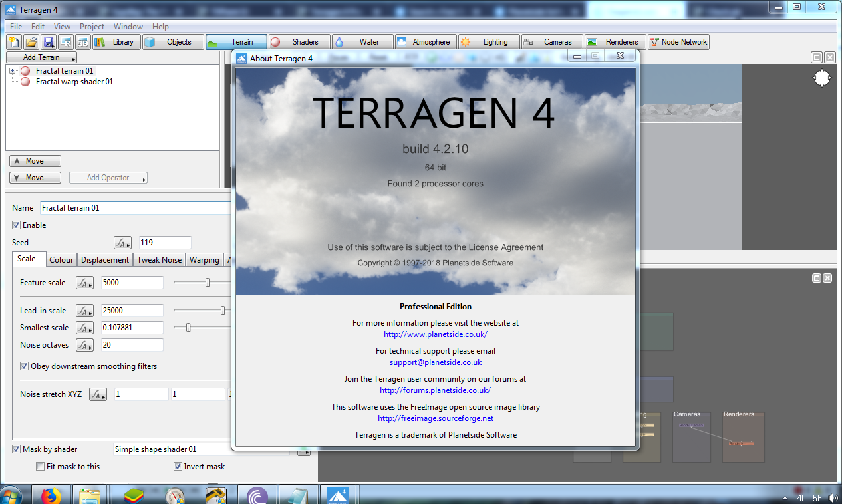This screenshot has width=842, height=504.
Task: Click the Smallest scale slider handle
Action: pyautogui.click(x=188, y=328)
